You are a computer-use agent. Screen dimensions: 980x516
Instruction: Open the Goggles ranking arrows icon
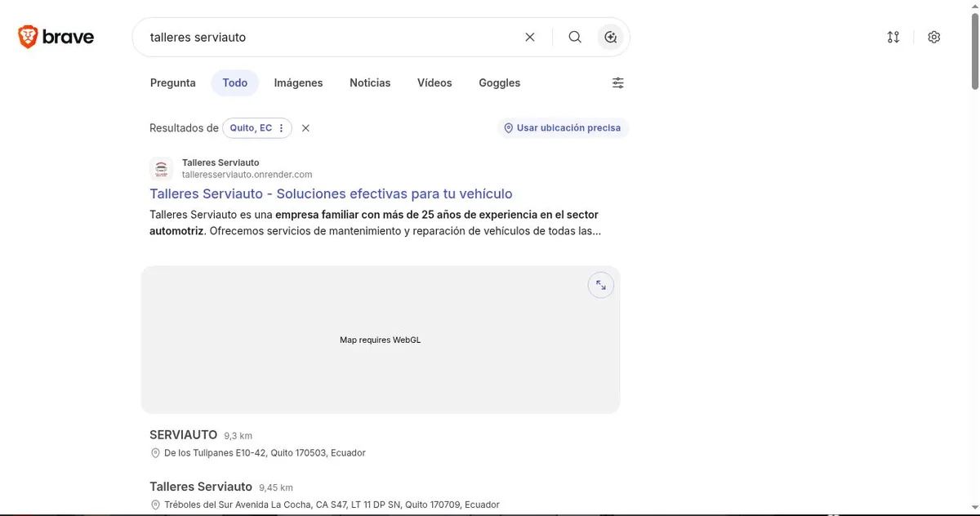coord(893,37)
